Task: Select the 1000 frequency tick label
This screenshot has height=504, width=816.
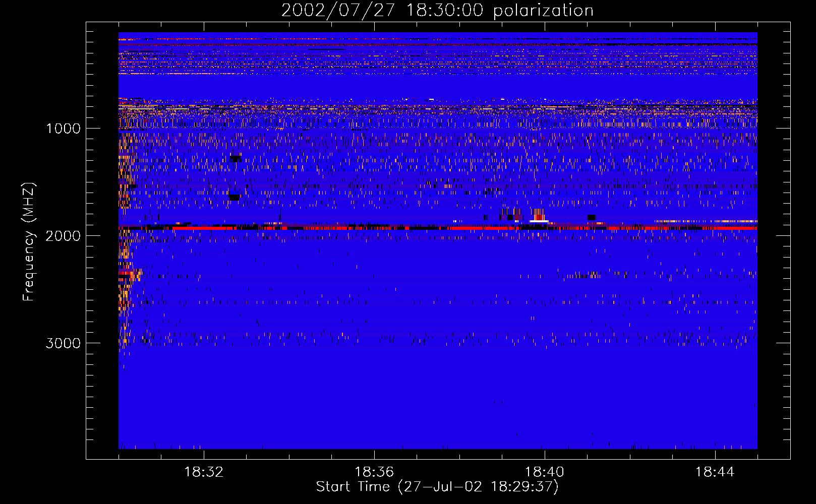Action: pos(63,129)
